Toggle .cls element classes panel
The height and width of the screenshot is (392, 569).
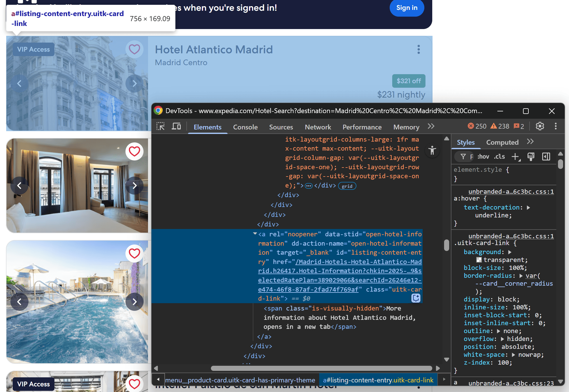(499, 157)
